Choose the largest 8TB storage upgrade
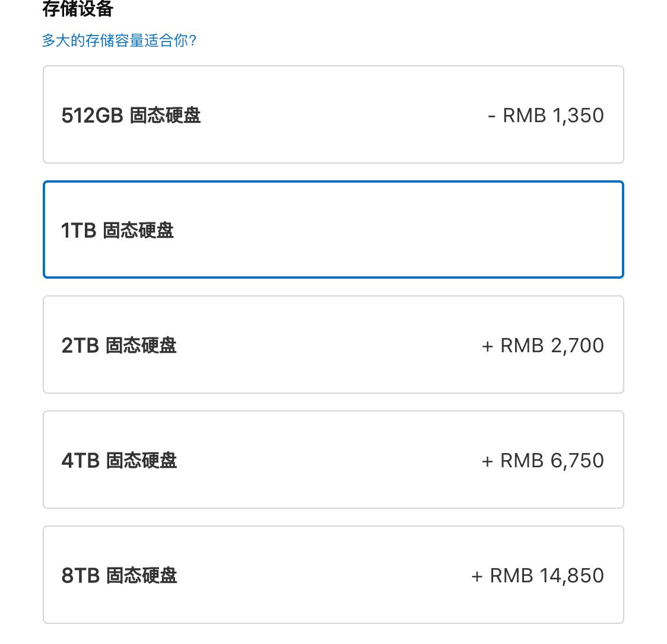667x644 pixels. click(x=333, y=574)
